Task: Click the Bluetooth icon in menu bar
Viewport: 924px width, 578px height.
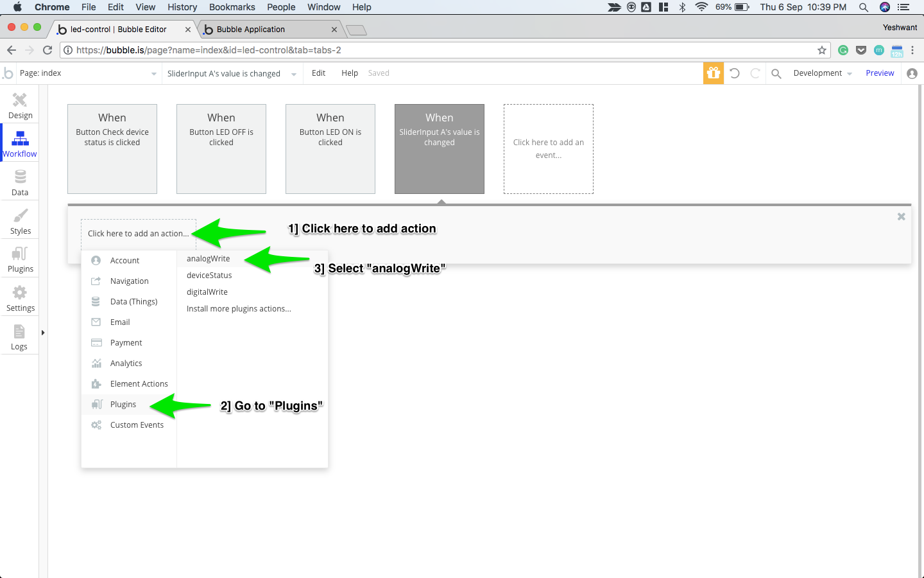Action: pos(683,7)
